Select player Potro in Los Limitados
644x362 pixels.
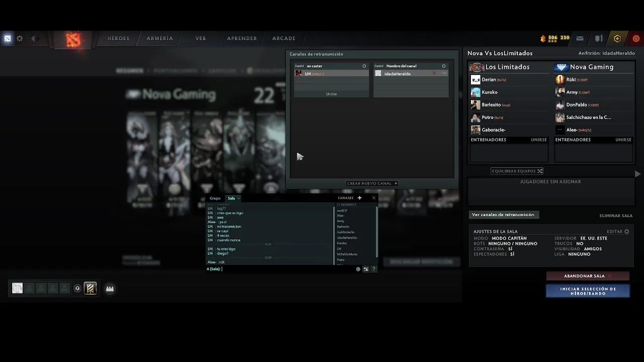pos(509,117)
